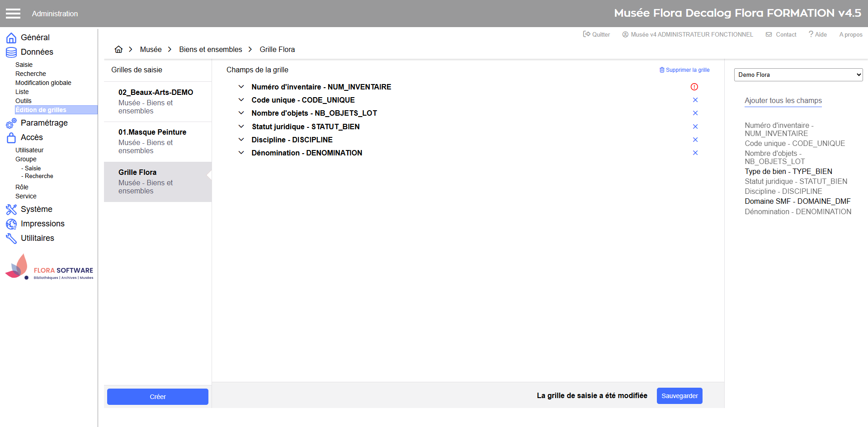Viewport: 868px width, 427px height.
Task: Click the Système tools icon in sidebar
Action: pyautogui.click(x=11, y=209)
